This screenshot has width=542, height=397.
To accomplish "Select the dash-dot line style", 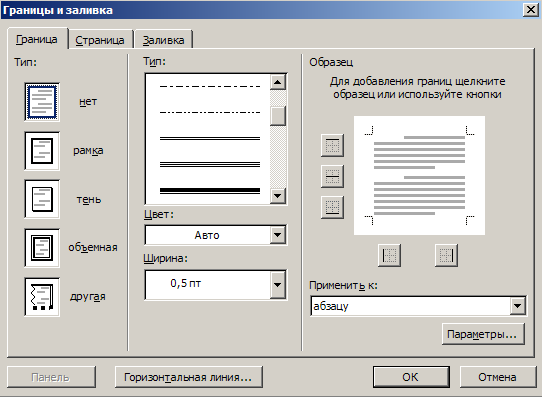I will point(210,86).
